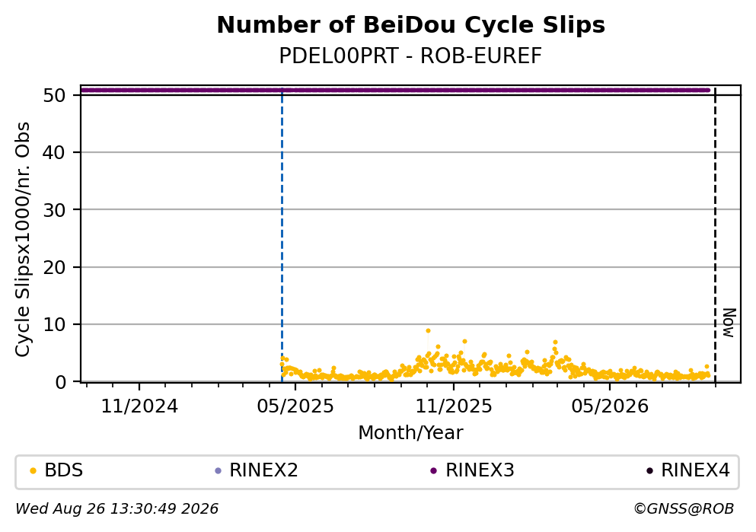Screen dimensions: 756x532
Task: Click the ©GNSS@ROB copyright text
Action: (684, 509)
